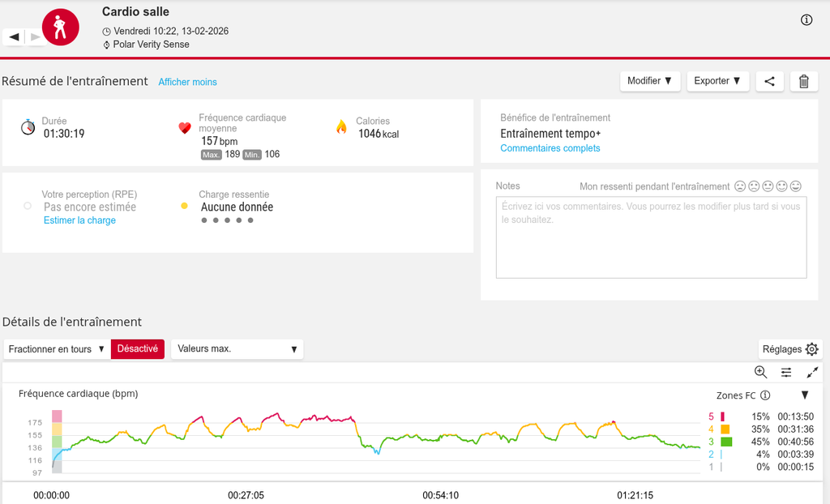Click the Afficher moins link
Viewport: 830px width, 504px height.
click(x=187, y=82)
